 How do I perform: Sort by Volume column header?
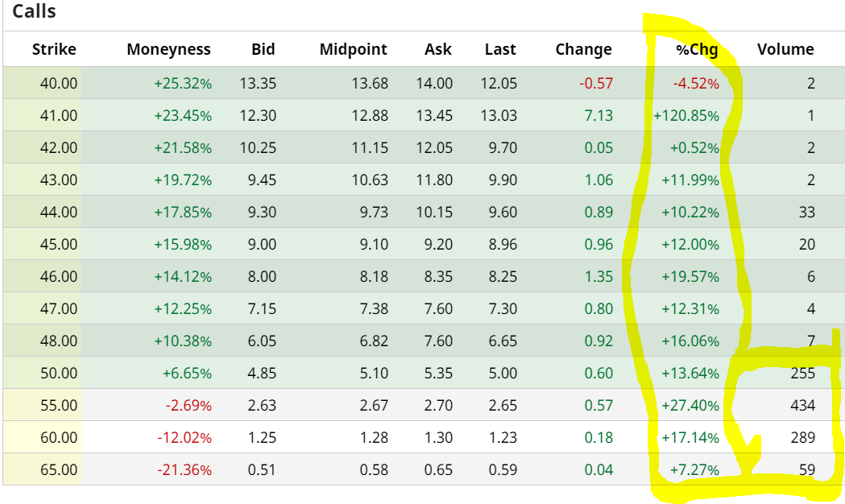pos(785,49)
